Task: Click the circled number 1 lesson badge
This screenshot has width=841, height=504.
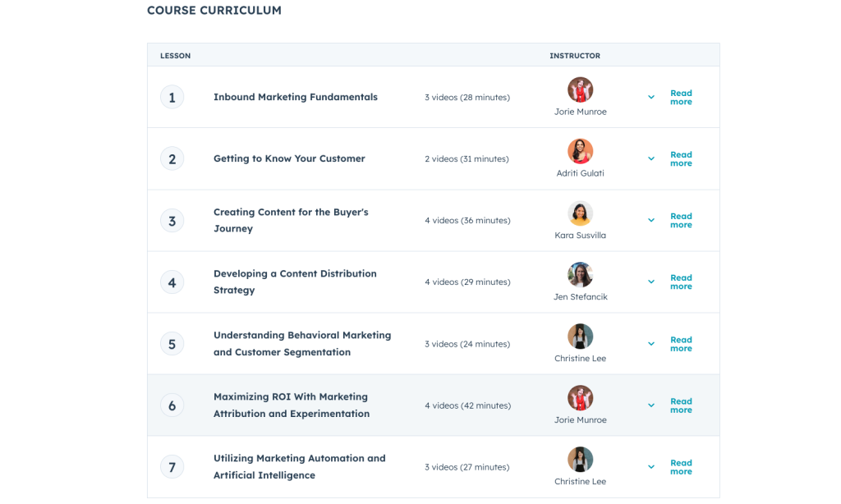Action: pos(172,96)
